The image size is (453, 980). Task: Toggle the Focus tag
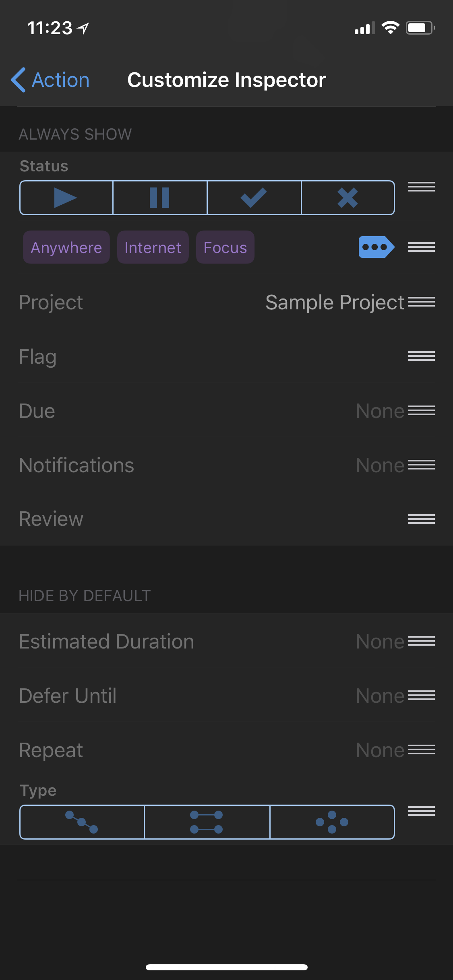point(225,247)
